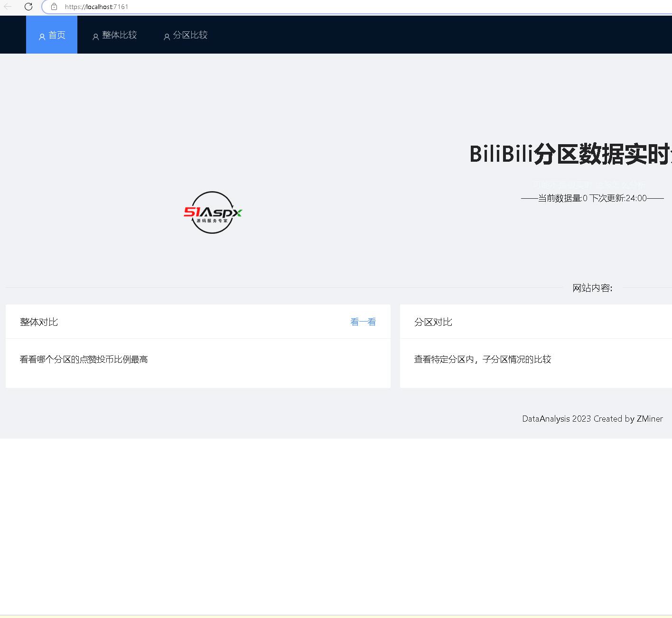
Task: Select the 分区对比 card title
Action: click(x=433, y=322)
